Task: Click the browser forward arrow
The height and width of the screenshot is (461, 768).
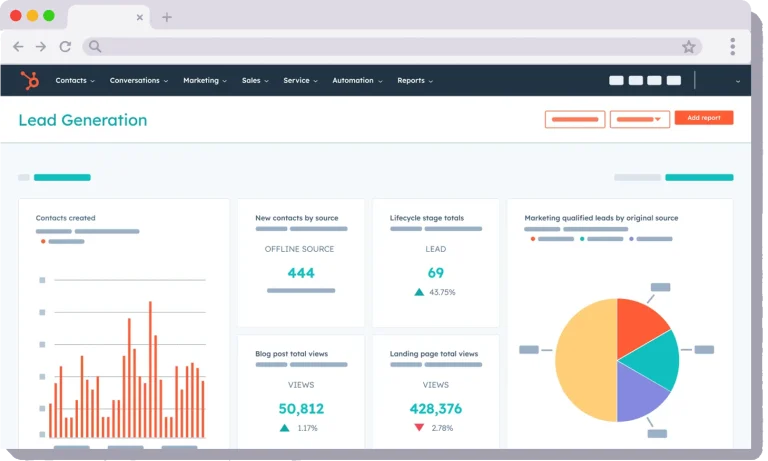Action: click(x=41, y=47)
